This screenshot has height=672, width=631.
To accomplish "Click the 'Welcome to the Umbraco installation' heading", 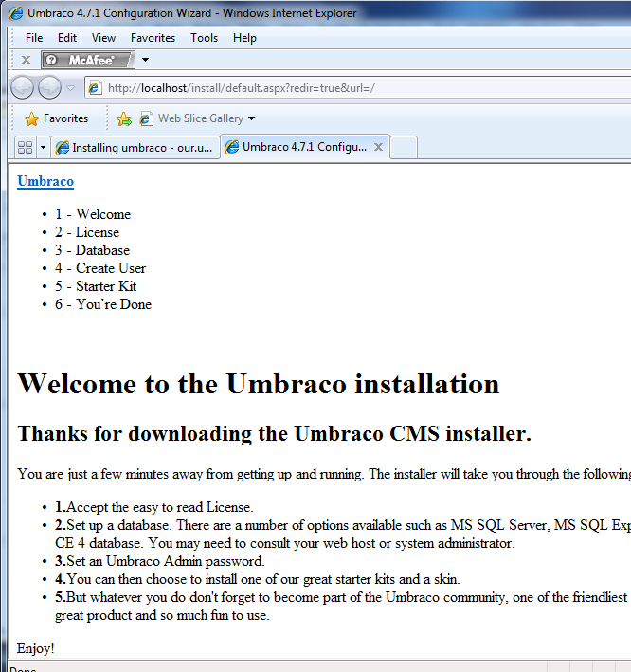I will pyautogui.click(x=259, y=384).
